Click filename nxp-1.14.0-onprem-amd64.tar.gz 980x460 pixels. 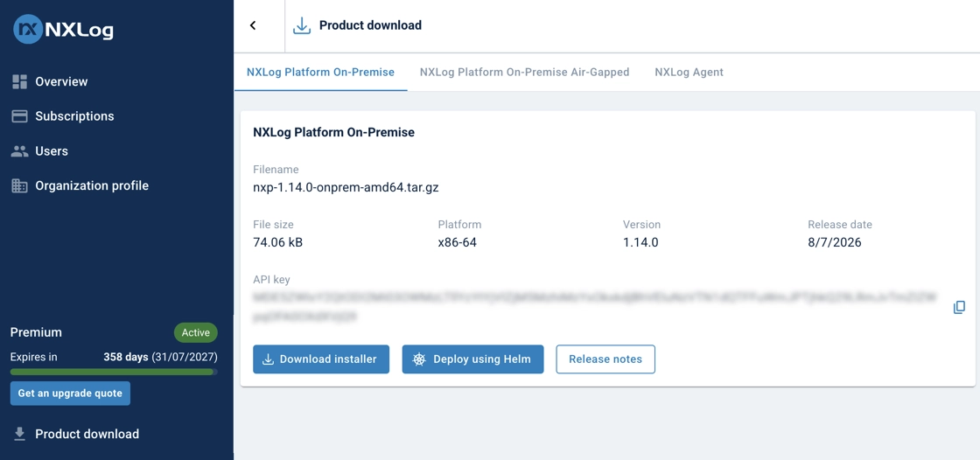coord(346,187)
